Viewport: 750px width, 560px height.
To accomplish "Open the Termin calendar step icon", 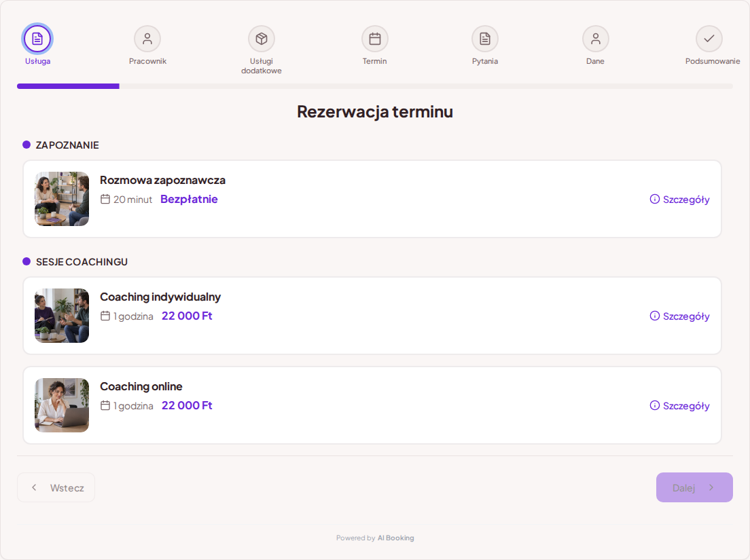I will coord(374,39).
